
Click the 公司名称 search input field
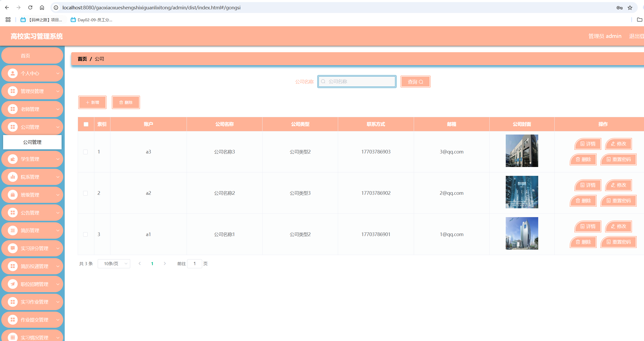pos(357,82)
